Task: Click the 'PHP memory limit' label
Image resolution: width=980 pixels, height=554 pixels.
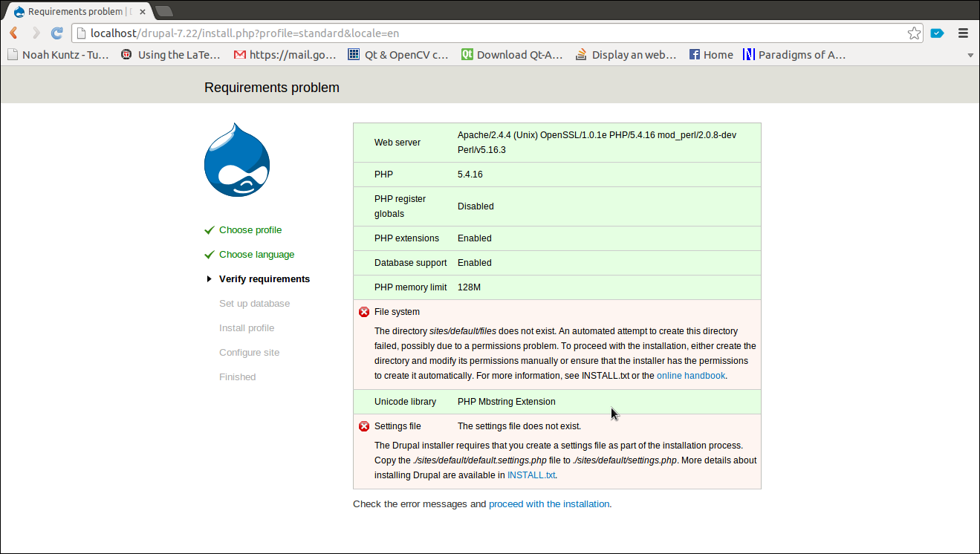Action: point(411,287)
